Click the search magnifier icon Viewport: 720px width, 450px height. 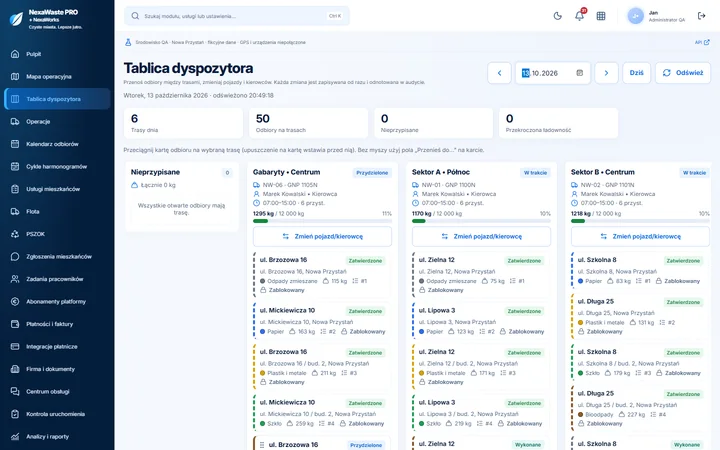point(135,16)
